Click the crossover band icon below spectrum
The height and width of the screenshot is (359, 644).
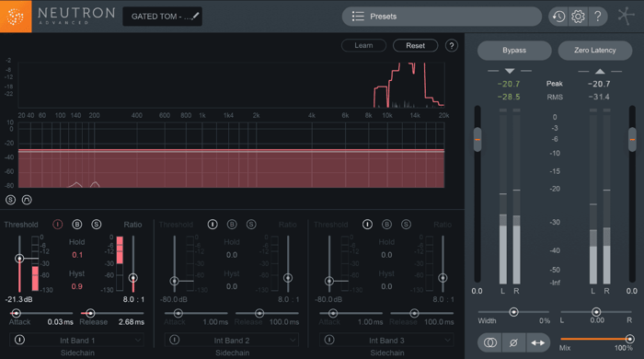tap(27, 200)
